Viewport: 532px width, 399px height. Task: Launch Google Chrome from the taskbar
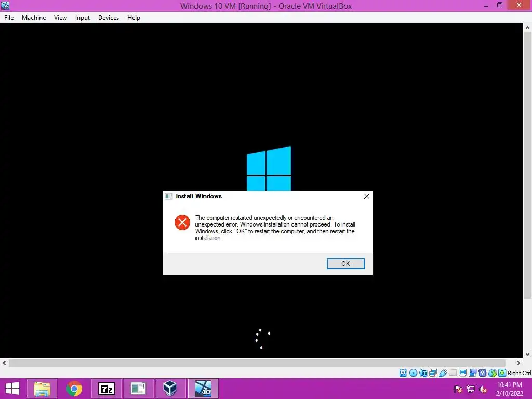(x=74, y=389)
